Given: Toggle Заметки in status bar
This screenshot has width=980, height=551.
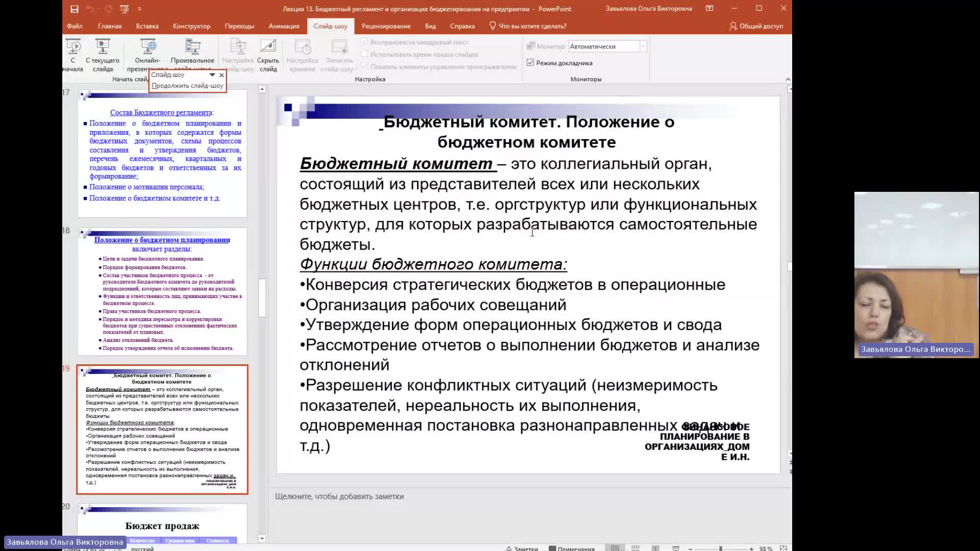Looking at the screenshot, I should [x=522, y=548].
